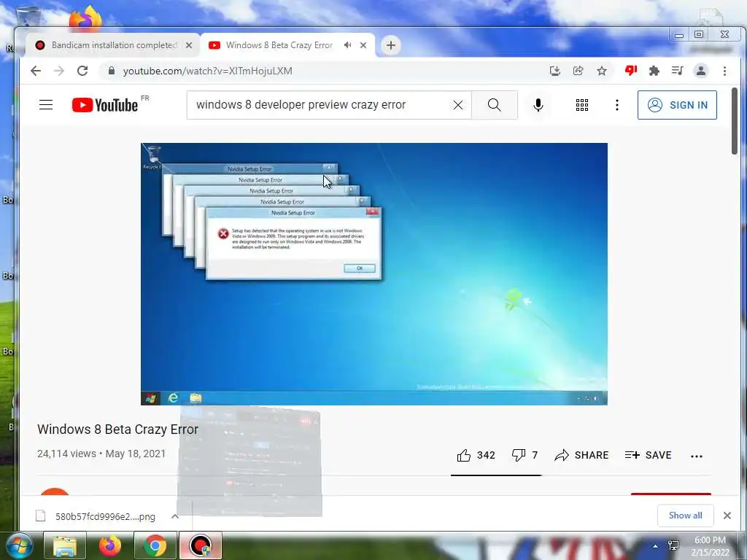Open File Explorer from the taskbar
Screen dimensions: 747x560
pyautogui.click(x=65, y=545)
